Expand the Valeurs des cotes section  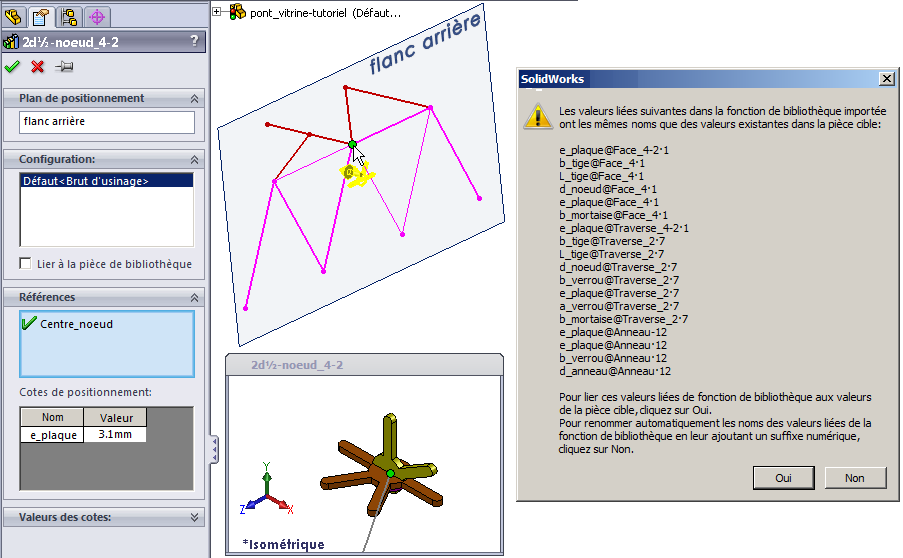(195, 517)
